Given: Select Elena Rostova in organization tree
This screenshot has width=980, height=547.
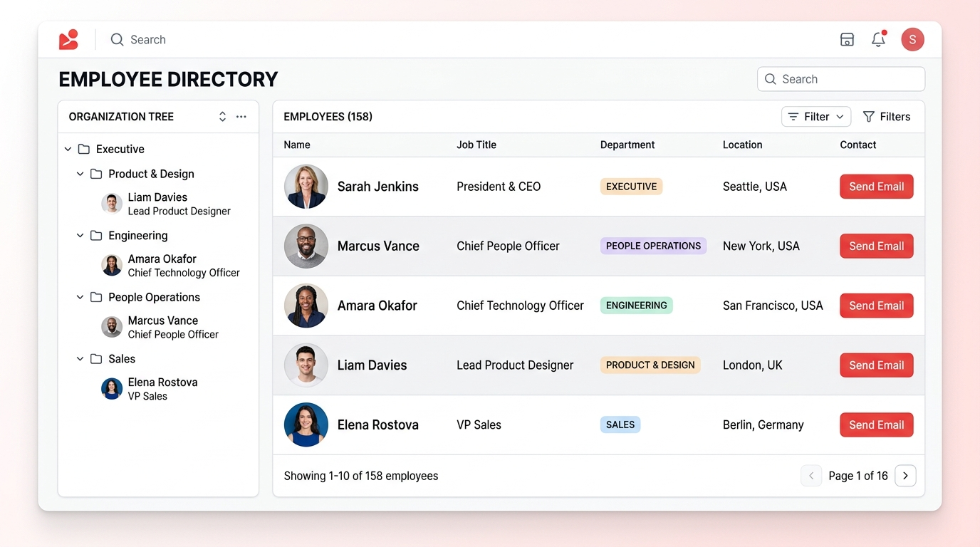Looking at the screenshot, I should tap(150, 389).
